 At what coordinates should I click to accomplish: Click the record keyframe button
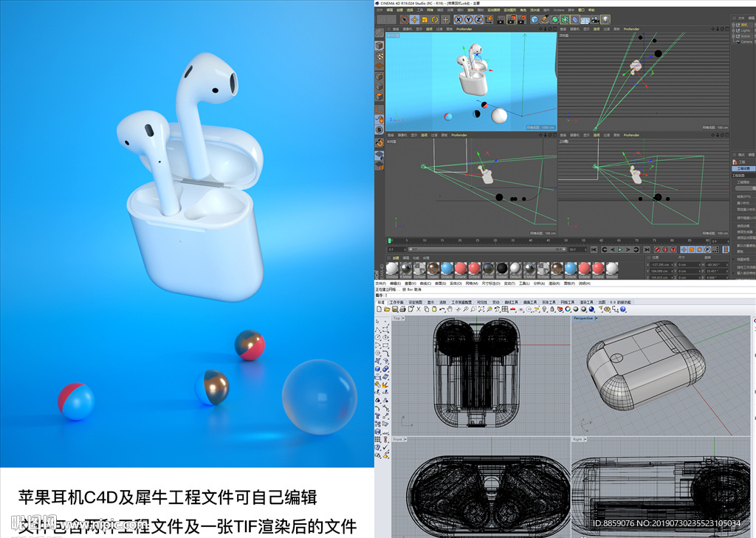pos(657,249)
